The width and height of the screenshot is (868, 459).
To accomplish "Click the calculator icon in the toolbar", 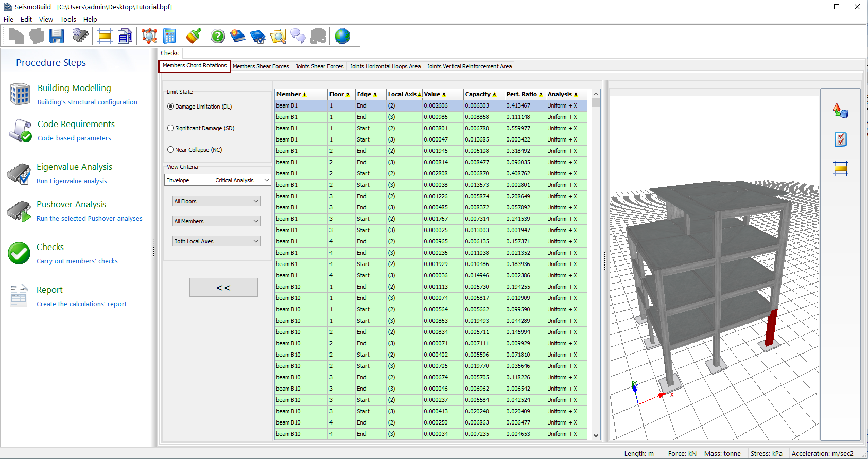I will [x=169, y=36].
